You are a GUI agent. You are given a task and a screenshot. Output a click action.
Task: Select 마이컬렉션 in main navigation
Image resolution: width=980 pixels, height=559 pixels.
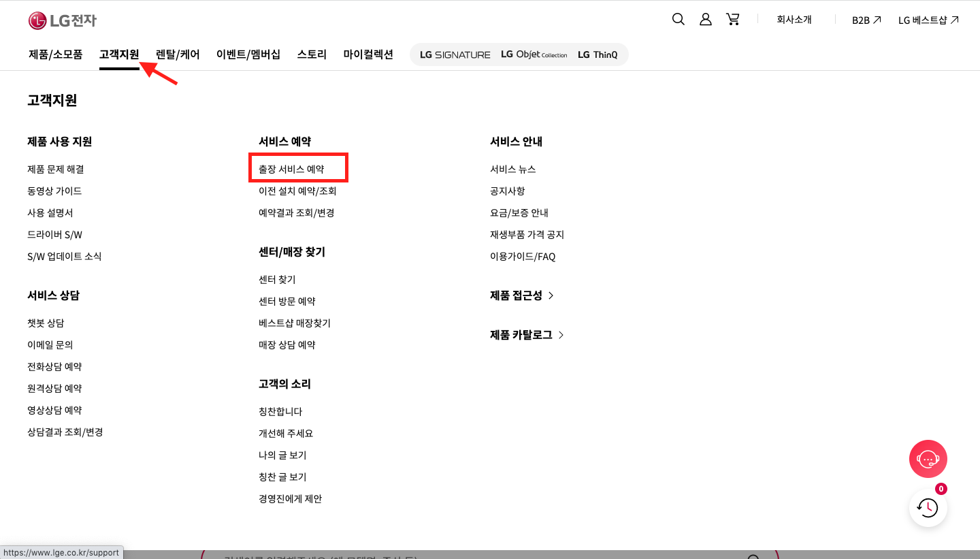pyautogui.click(x=368, y=54)
